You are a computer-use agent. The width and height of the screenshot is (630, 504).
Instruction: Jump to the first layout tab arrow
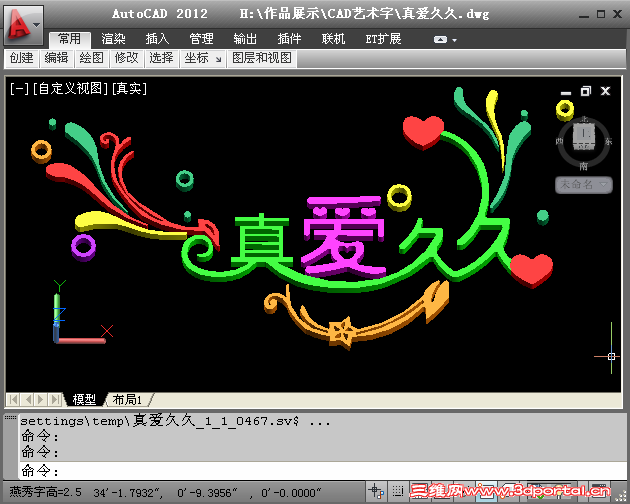coord(13,400)
